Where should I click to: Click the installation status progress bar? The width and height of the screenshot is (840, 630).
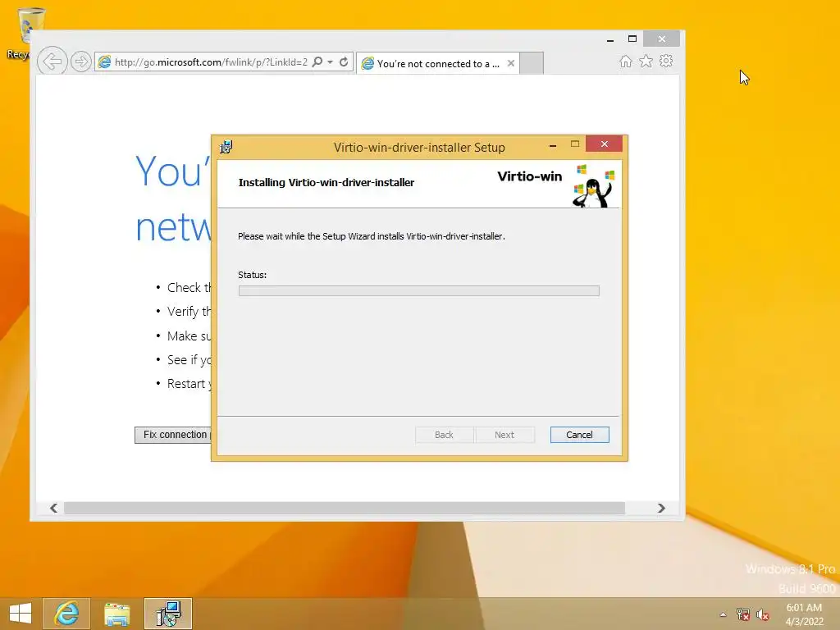tap(419, 291)
